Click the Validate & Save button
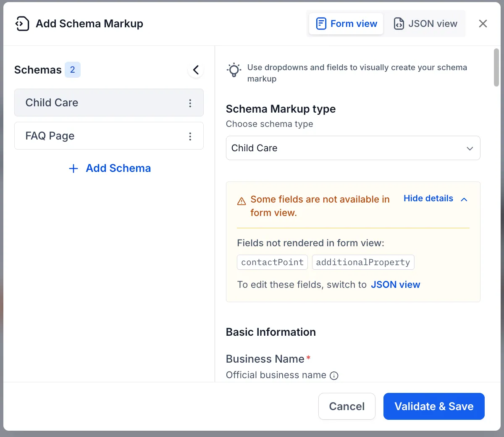504x437 pixels. pos(434,406)
